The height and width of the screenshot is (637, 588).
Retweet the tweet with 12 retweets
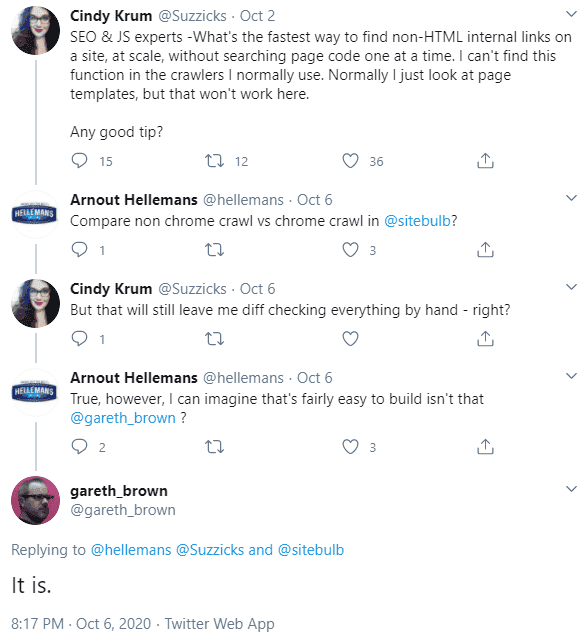click(214, 160)
